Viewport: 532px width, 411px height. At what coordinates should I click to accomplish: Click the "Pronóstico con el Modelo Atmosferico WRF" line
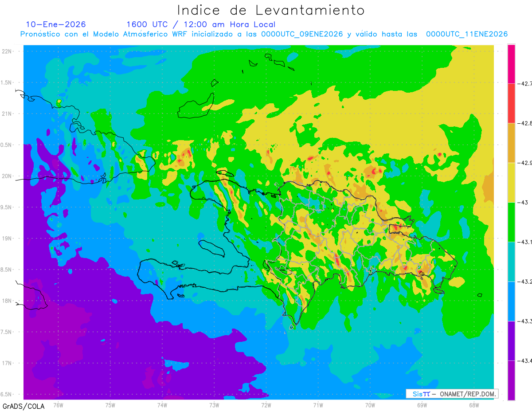(264, 34)
